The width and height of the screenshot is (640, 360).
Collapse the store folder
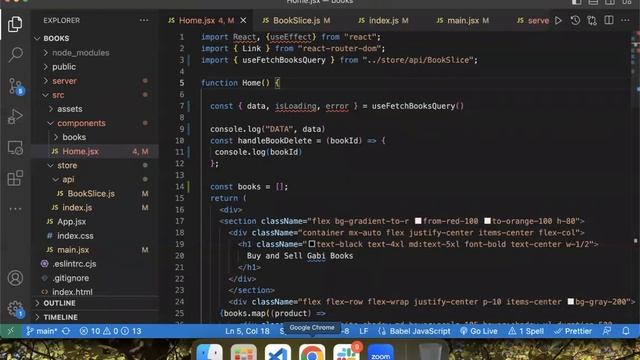pos(67,165)
